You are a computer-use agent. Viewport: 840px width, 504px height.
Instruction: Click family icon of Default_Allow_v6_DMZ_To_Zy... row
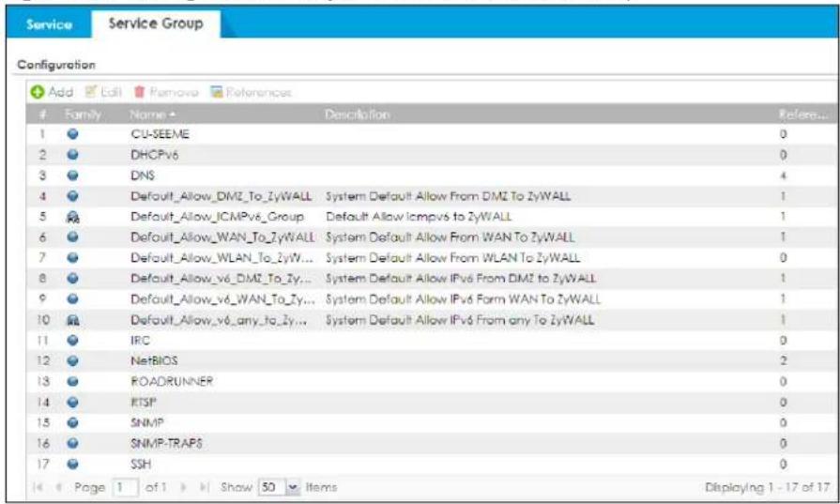[73, 279]
